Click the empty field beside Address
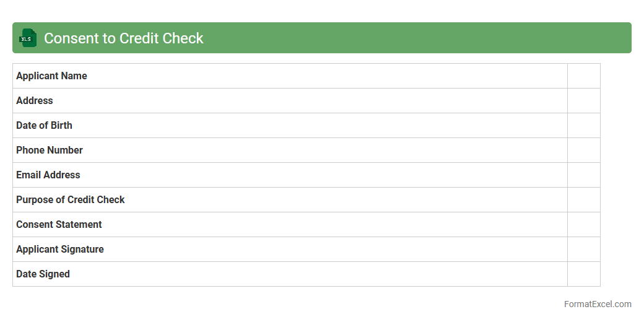644x322 pixels. (x=583, y=101)
